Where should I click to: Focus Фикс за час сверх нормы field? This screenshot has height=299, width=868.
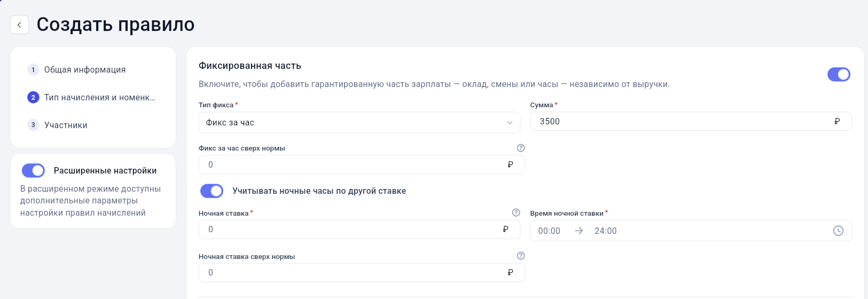[x=362, y=164]
